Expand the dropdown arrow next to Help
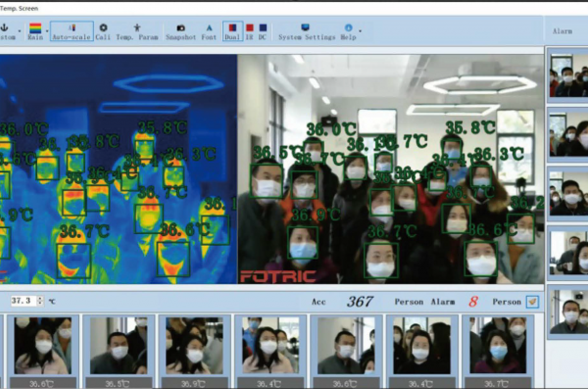 360,31
